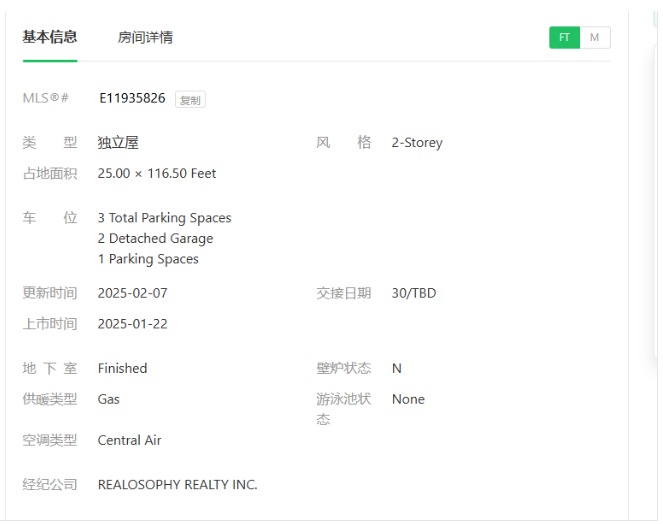The image size is (663, 524).
Task: Click air conditioning value Central Air
Action: pos(129,440)
